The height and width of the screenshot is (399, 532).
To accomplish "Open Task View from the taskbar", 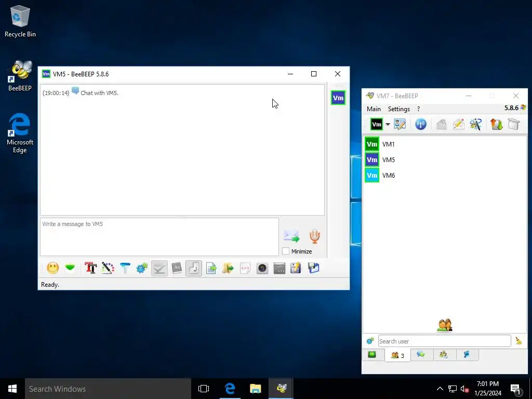I will tap(204, 389).
